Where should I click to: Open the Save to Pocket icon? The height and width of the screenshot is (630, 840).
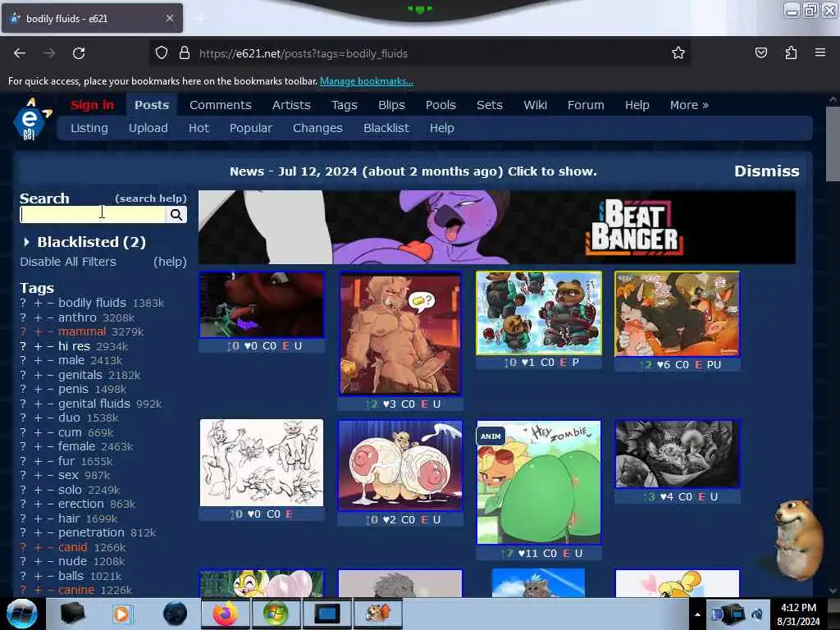tap(761, 53)
